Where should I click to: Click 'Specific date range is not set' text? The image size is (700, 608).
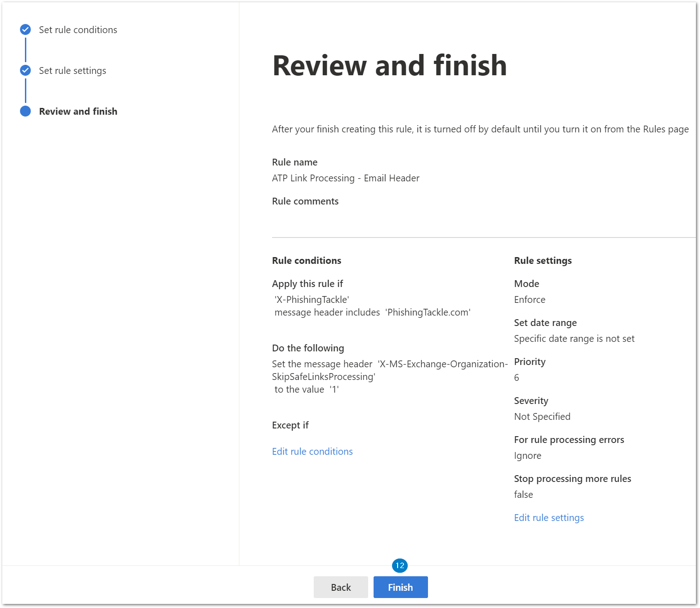click(574, 339)
